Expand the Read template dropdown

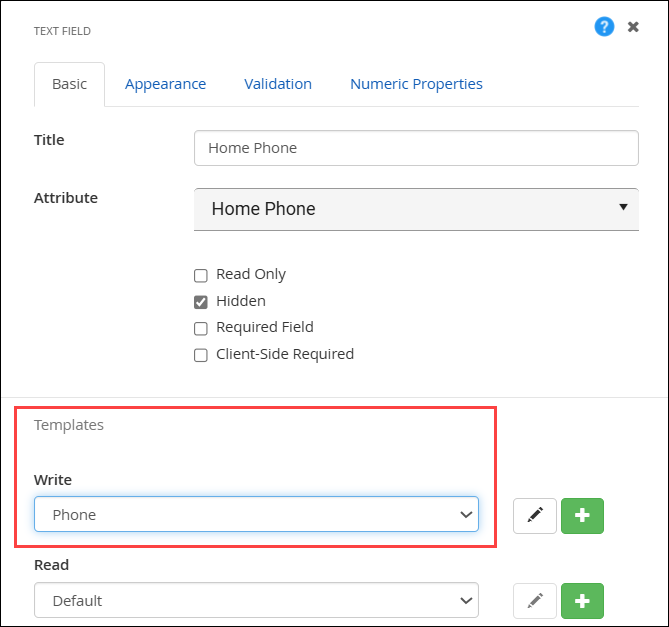pyautogui.click(x=256, y=601)
